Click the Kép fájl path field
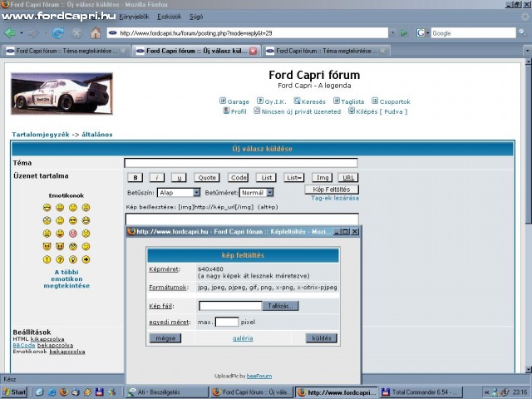The width and height of the screenshot is (532, 399). 230,306
